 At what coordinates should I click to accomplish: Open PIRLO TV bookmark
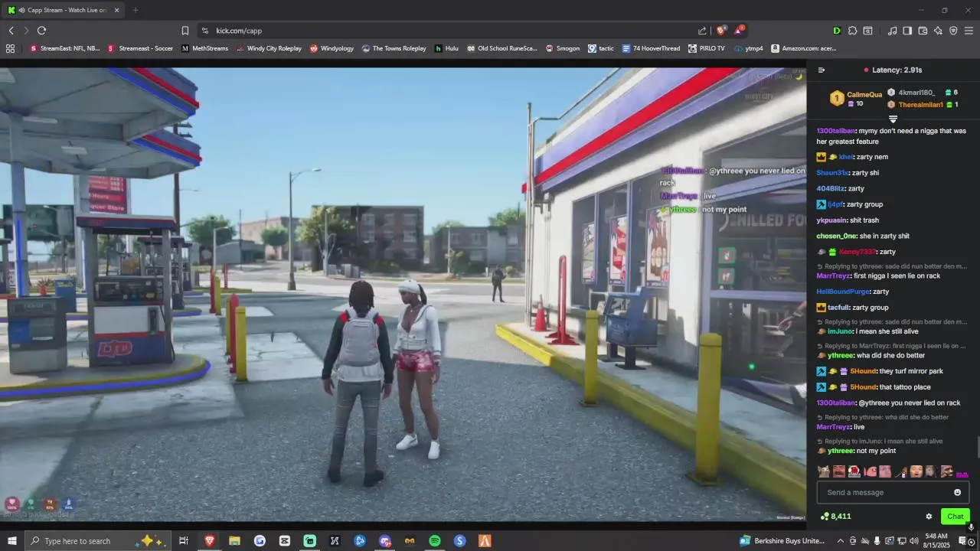click(x=706, y=48)
